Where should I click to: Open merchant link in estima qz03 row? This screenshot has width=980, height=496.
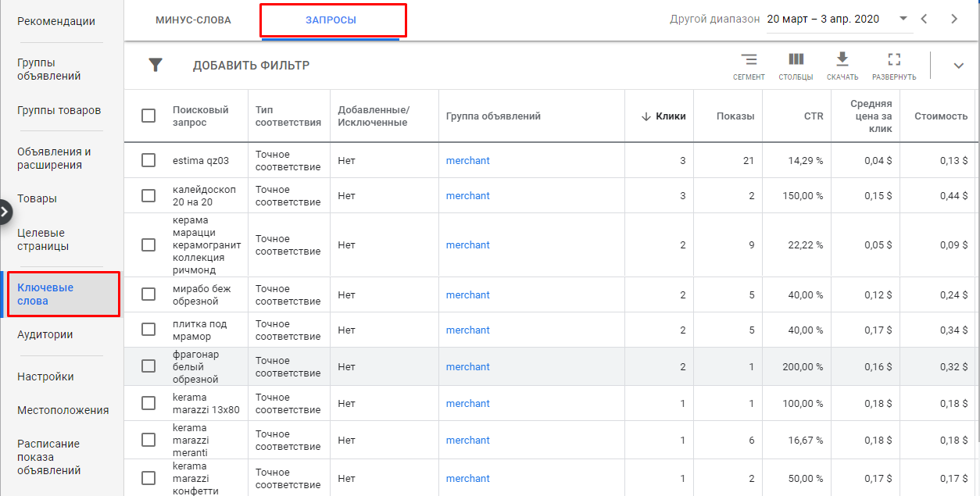(x=468, y=160)
